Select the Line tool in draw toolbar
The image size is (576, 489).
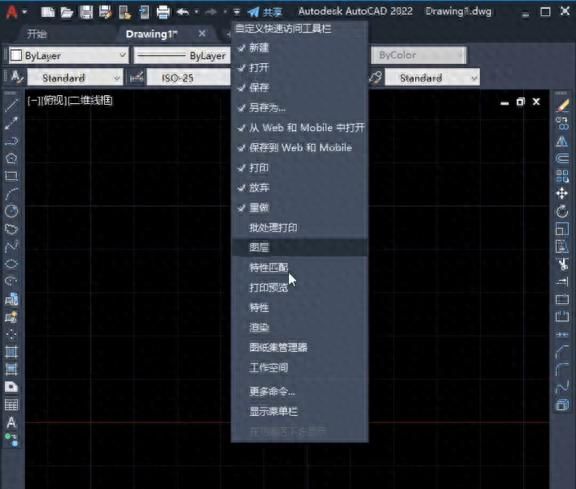[x=11, y=105]
